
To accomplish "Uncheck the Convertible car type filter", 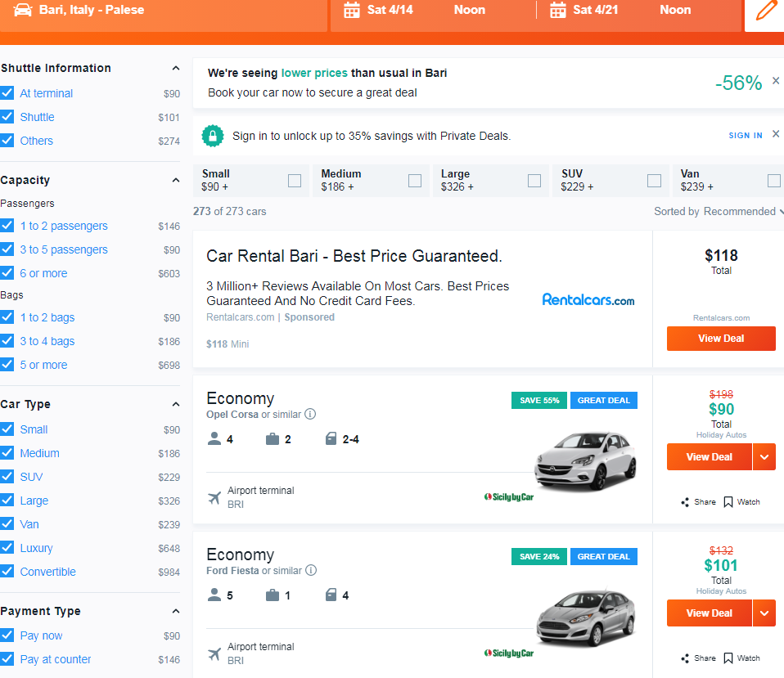I will point(7,571).
